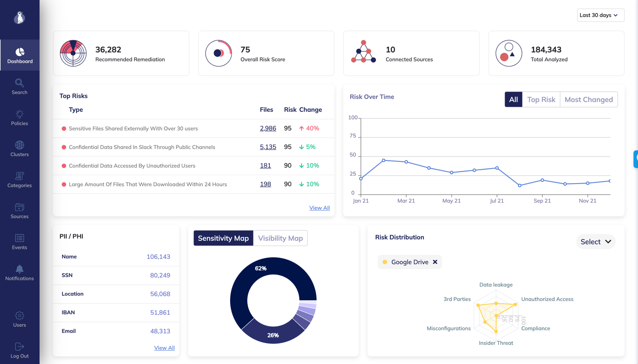Viewport: 638px width, 364px height.
Task: Click the Total Analyzed shapes icon
Action: (509, 53)
